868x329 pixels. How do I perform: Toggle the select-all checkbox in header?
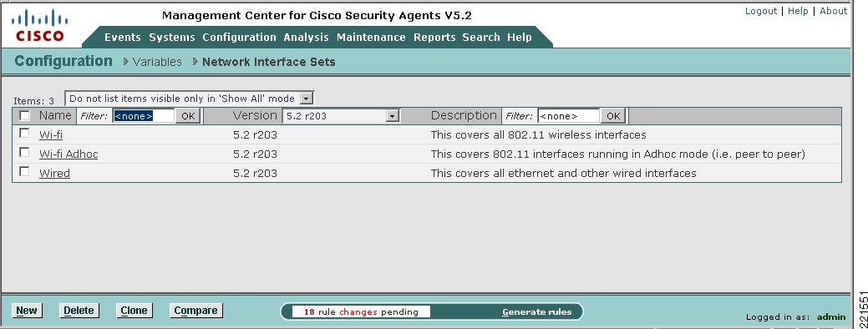[x=24, y=115]
